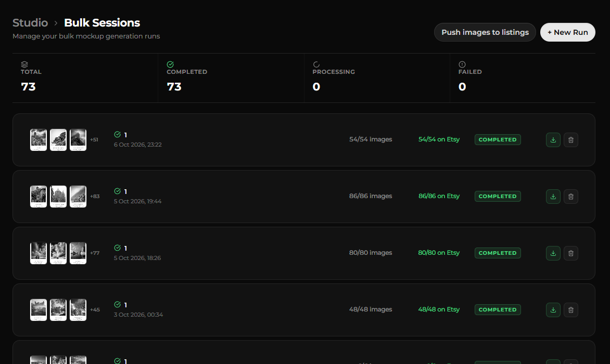The image size is (610, 364).
Task: Click checkmark icon of 3 Oct 00:34 session
Action: click(x=118, y=305)
